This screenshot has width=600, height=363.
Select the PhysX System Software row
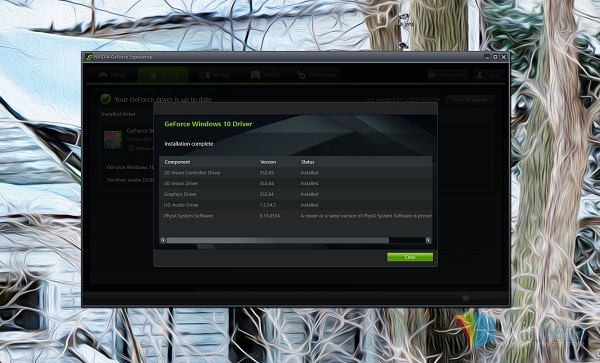coord(295,216)
